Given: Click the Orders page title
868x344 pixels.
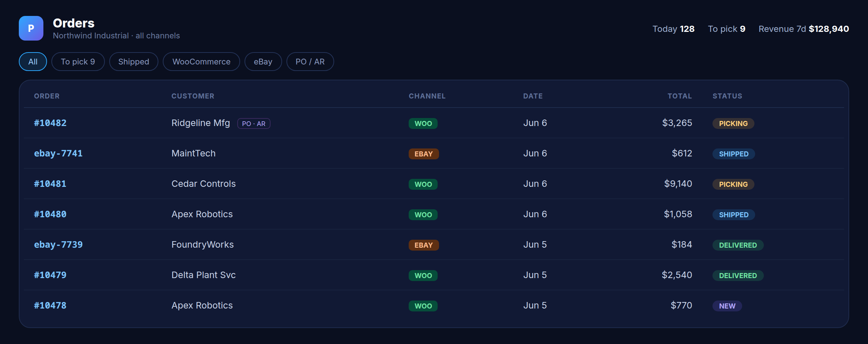Looking at the screenshot, I should [74, 23].
